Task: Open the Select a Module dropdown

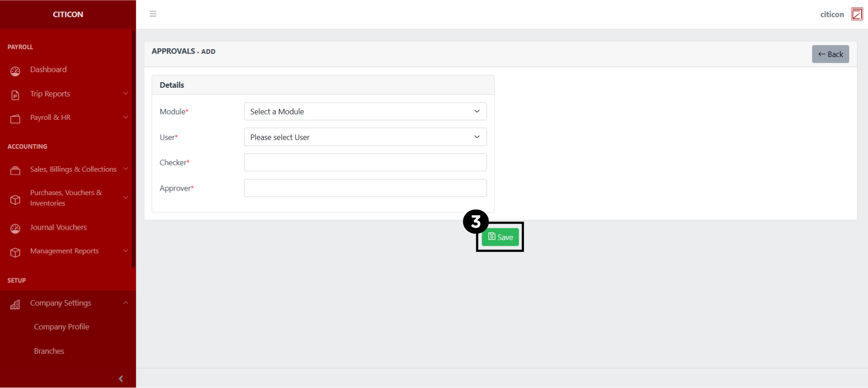Action: pyautogui.click(x=365, y=112)
